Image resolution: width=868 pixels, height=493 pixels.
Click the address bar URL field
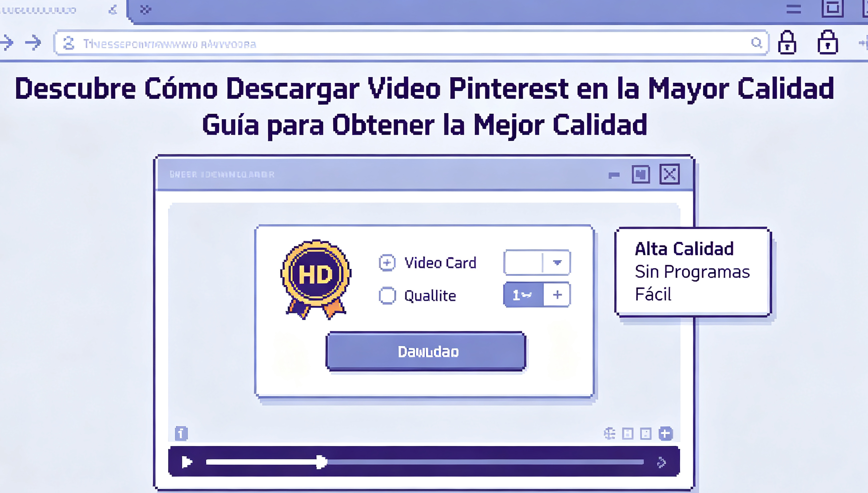point(411,43)
